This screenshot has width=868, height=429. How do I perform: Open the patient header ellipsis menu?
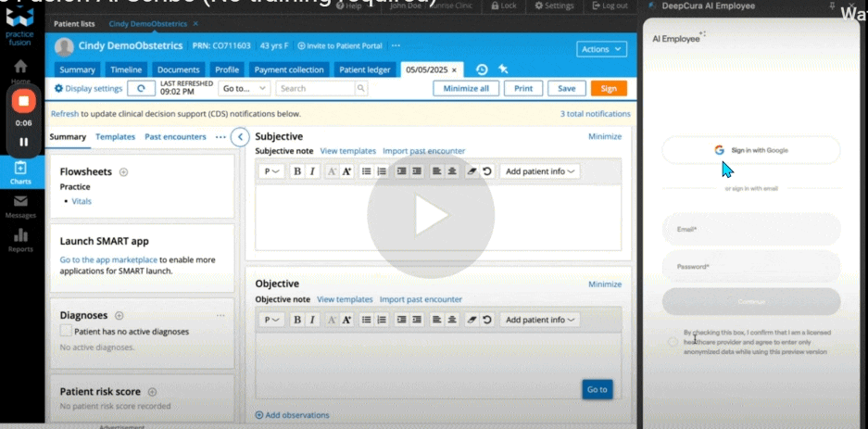tap(396, 46)
